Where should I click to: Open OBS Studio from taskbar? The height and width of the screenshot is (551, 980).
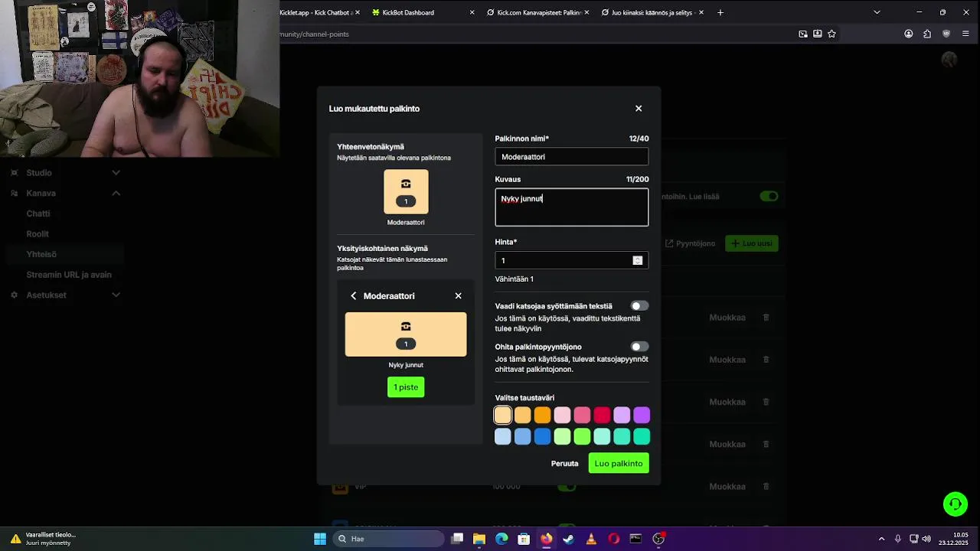(658, 539)
